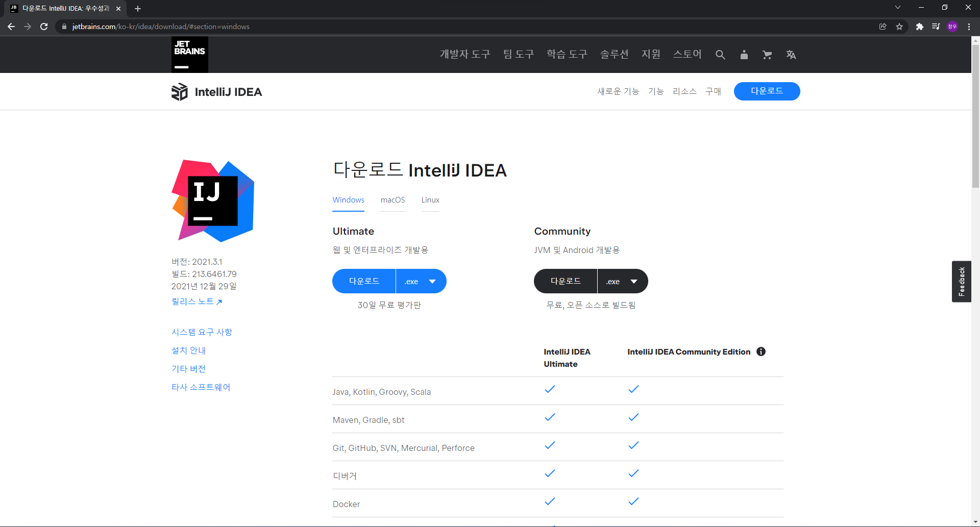Open the language translation icon
This screenshot has width=980, height=527.
(x=791, y=55)
